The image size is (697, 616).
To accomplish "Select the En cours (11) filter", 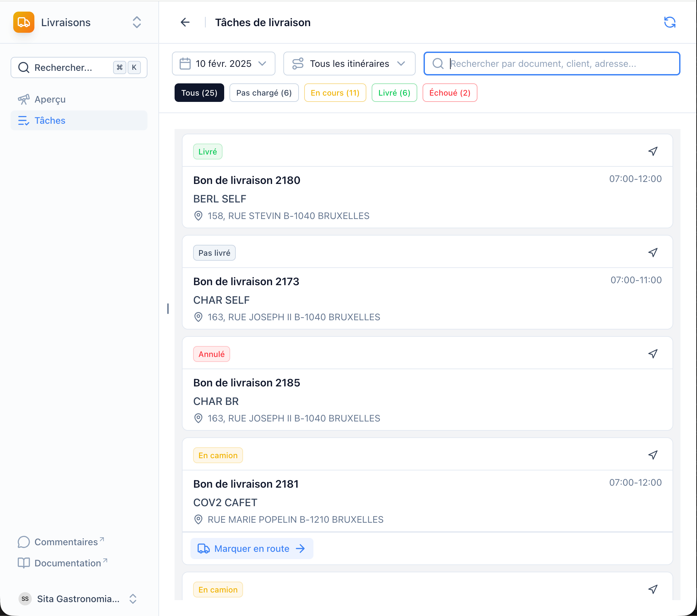I will tap(335, 93).
